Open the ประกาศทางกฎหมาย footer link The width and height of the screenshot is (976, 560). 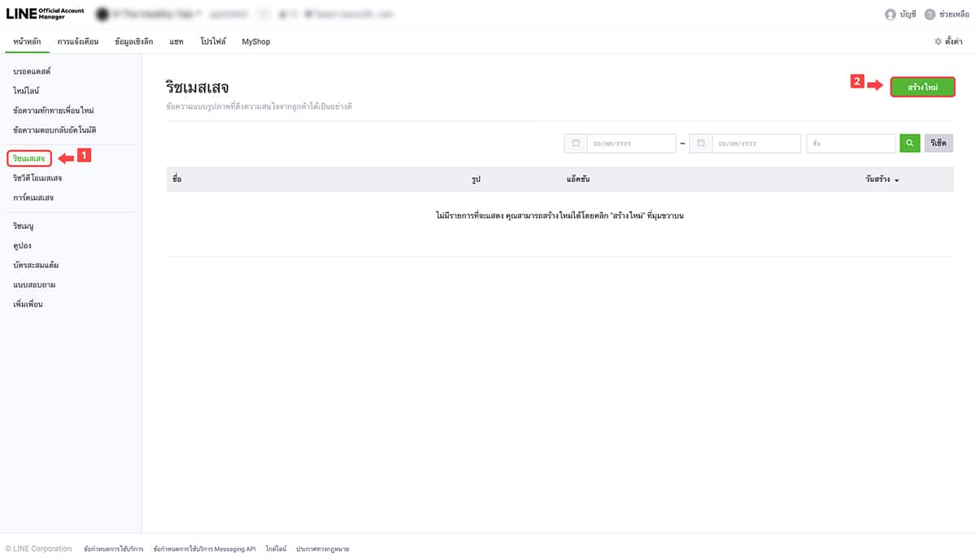click(323, 549)
